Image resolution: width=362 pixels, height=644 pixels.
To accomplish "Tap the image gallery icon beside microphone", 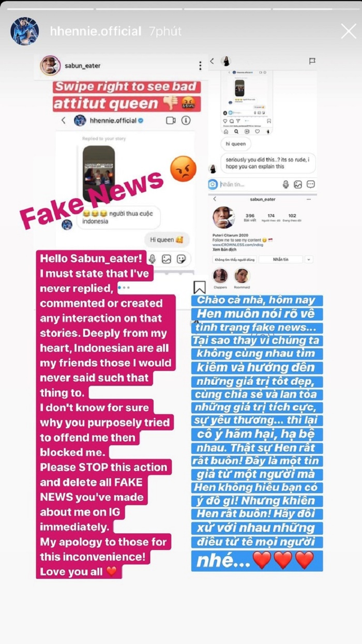I will coord(167,259).
